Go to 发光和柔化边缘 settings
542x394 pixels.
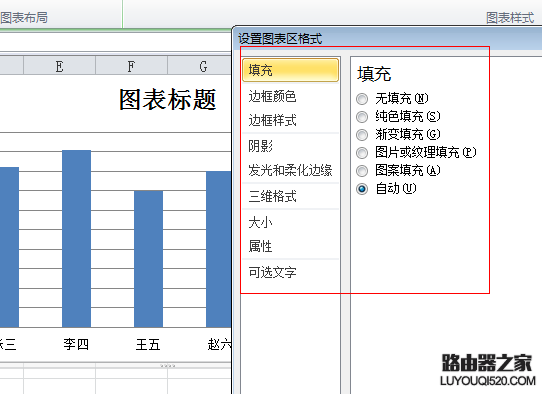coord(290,170)
